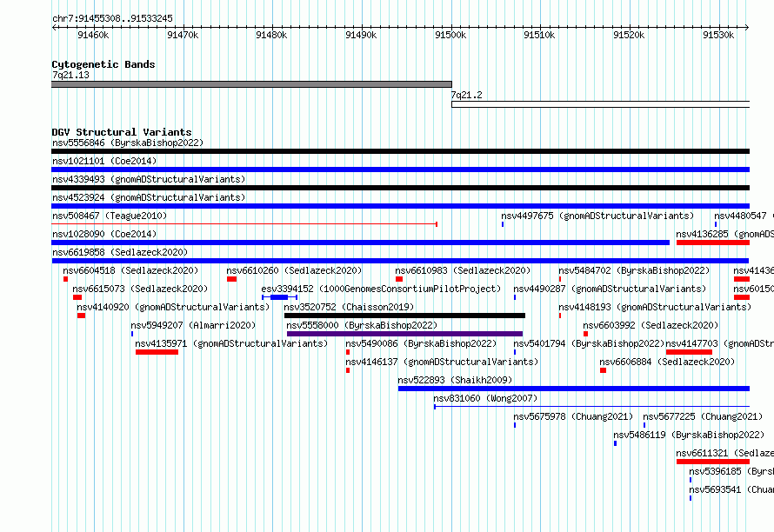Click nsv3520752 (Chaisson2019) label

(x=349, y=307)
